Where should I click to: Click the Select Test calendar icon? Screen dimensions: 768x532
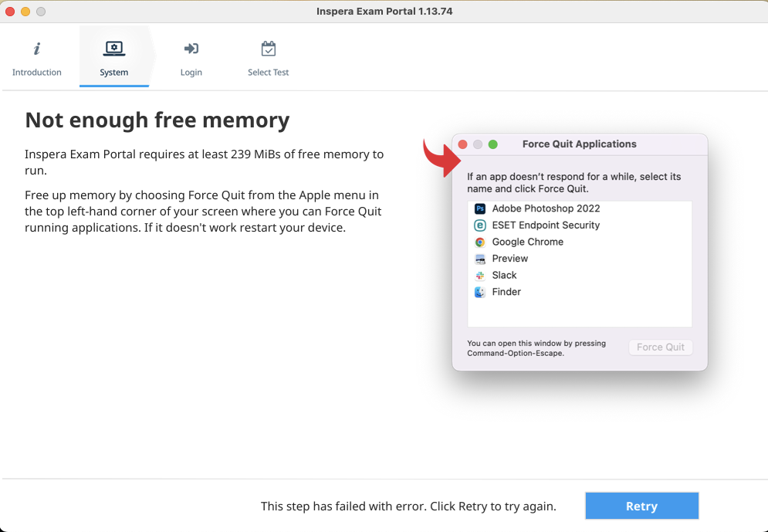click(269, 49)
